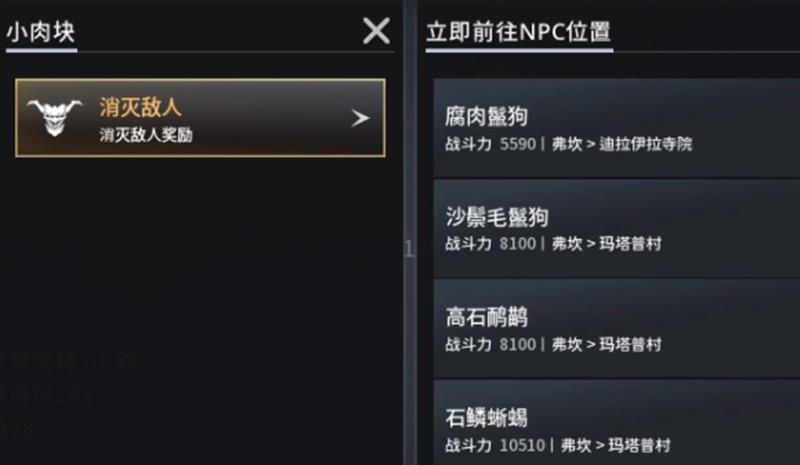The width and height of the screenshot is (800, 465).
Task: Click the 消灭敌人奖励 subtitle text
Action: click(x=146, y=133)
